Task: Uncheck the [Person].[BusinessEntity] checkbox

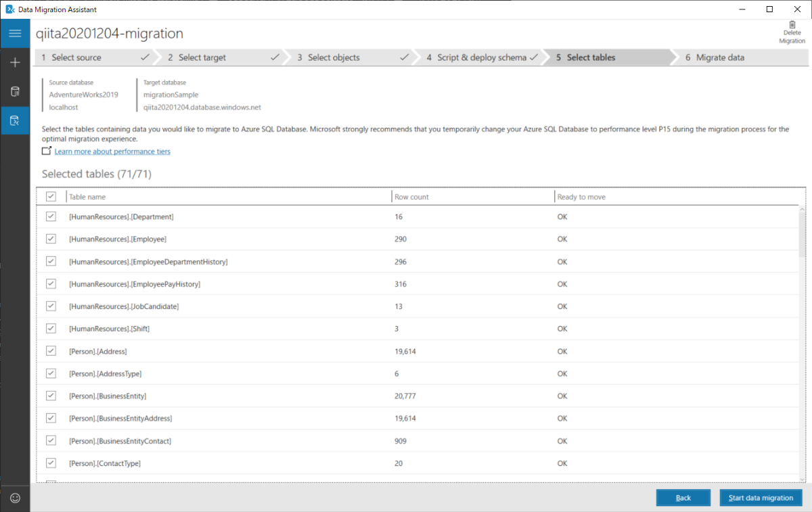Action: click(51, 396)
